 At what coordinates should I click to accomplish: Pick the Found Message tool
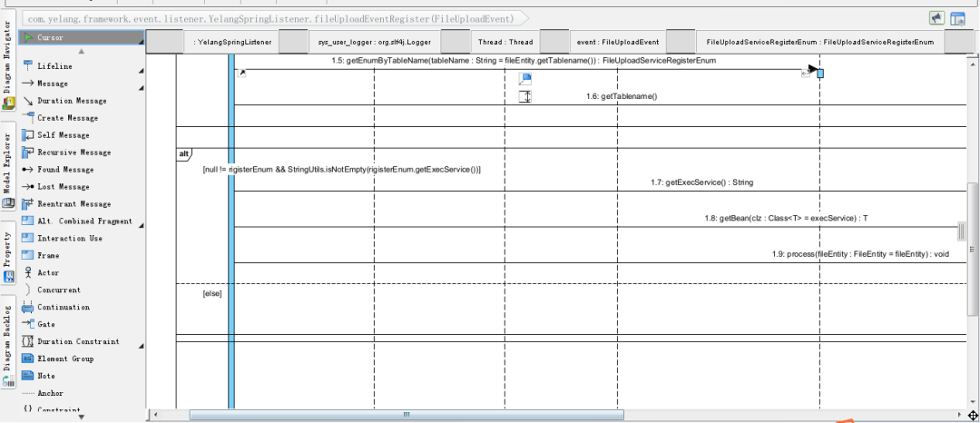pyautogui.click(x=65, y=170)
